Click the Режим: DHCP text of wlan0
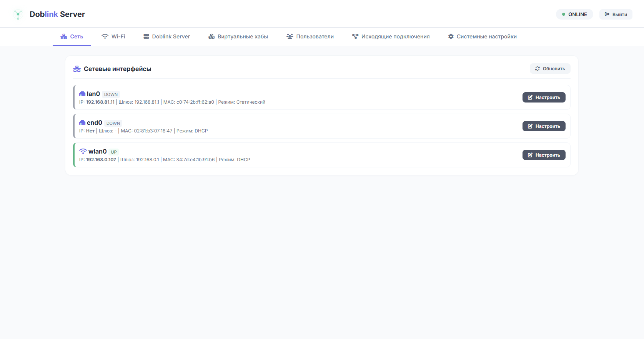This screenshot has height=339, width=644. tap(235, 160)
